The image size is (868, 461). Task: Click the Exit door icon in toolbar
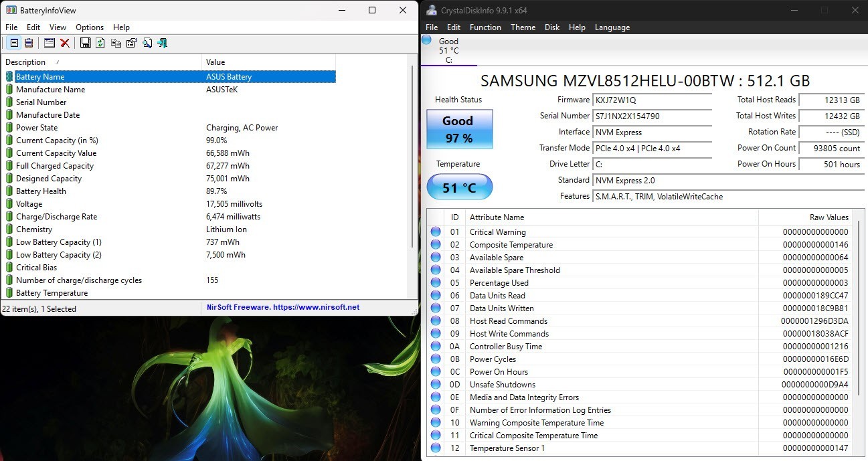tap(162, 43)
